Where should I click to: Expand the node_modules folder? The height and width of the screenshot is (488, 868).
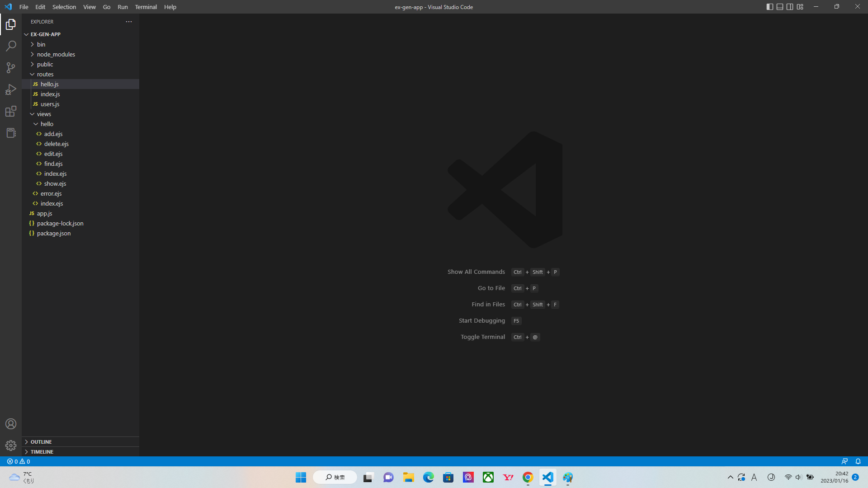(56, 54)
